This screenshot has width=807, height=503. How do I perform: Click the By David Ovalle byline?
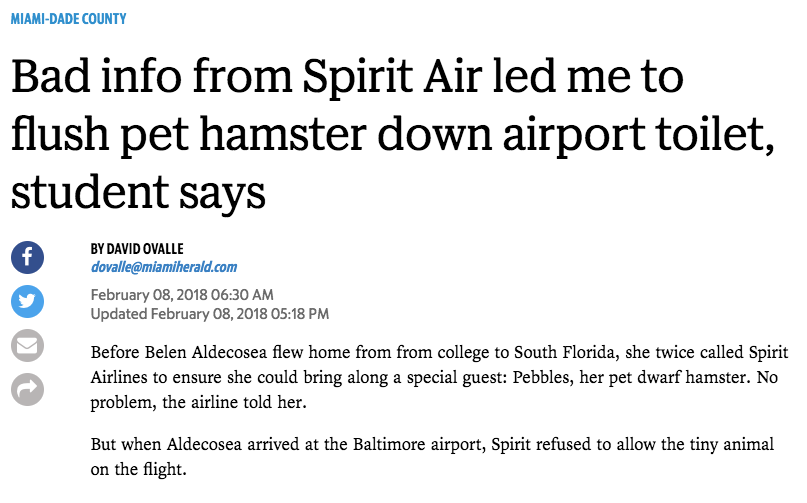pos(137,249)
